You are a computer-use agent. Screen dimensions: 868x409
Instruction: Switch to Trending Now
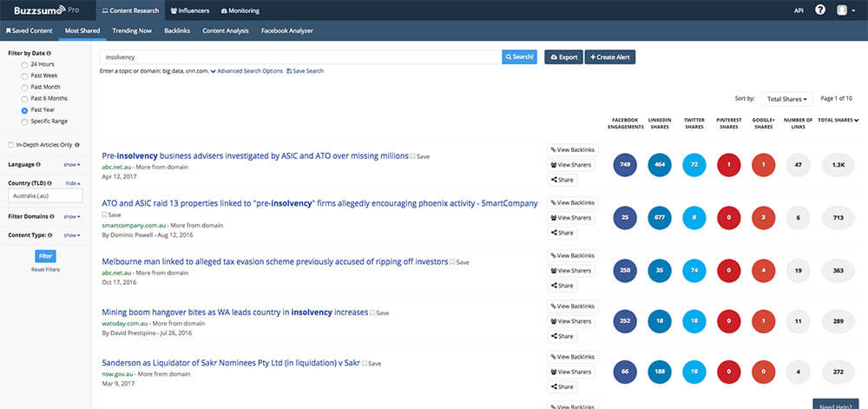[132, 31]
